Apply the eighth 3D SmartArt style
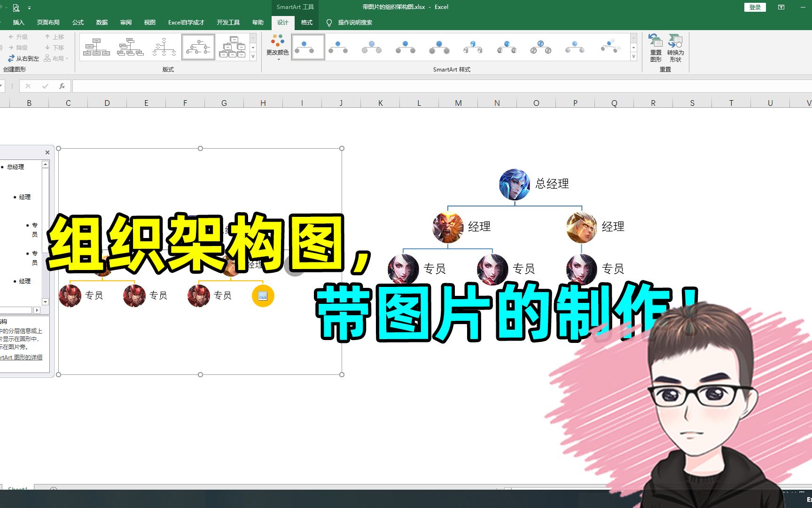 541,47
